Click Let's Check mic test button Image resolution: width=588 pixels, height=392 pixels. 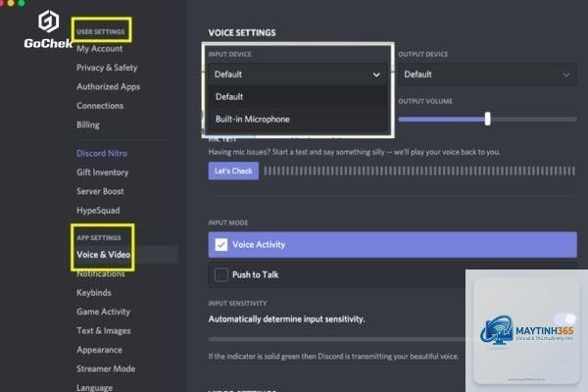(x=233, y=171)
